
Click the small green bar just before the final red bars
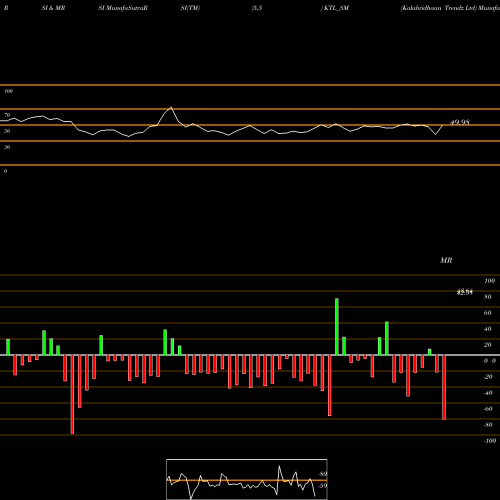(x=430, y=352)
